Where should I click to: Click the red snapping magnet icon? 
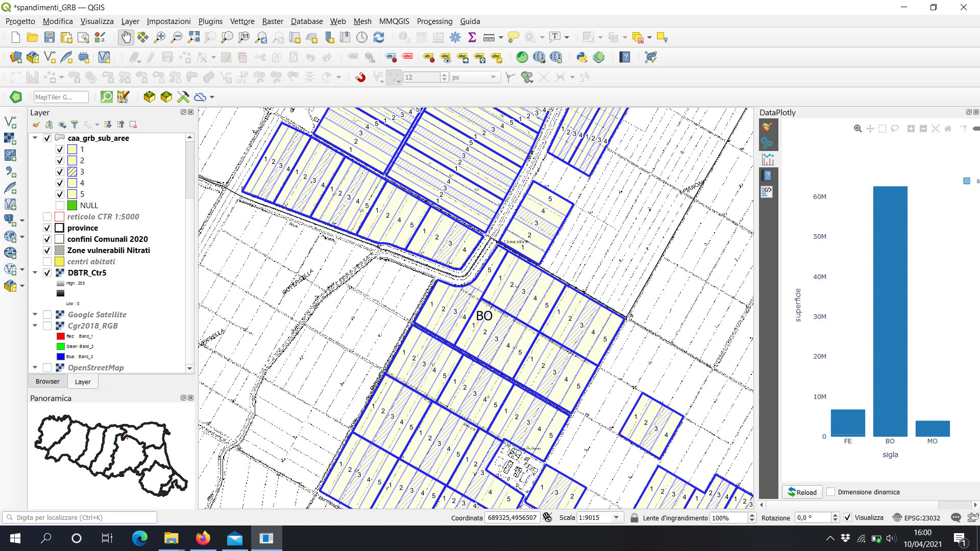(x=360, y=77)
